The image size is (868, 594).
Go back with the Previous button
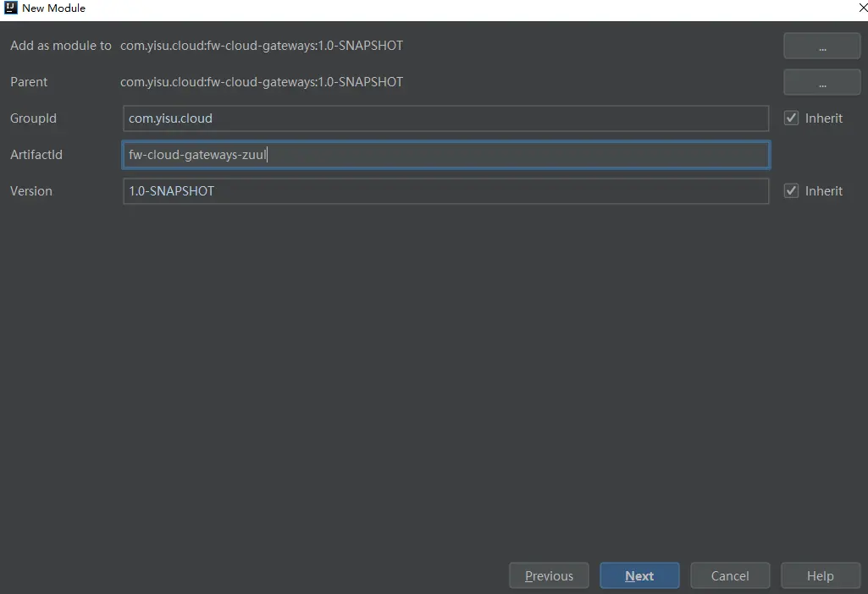pos(548,576)
